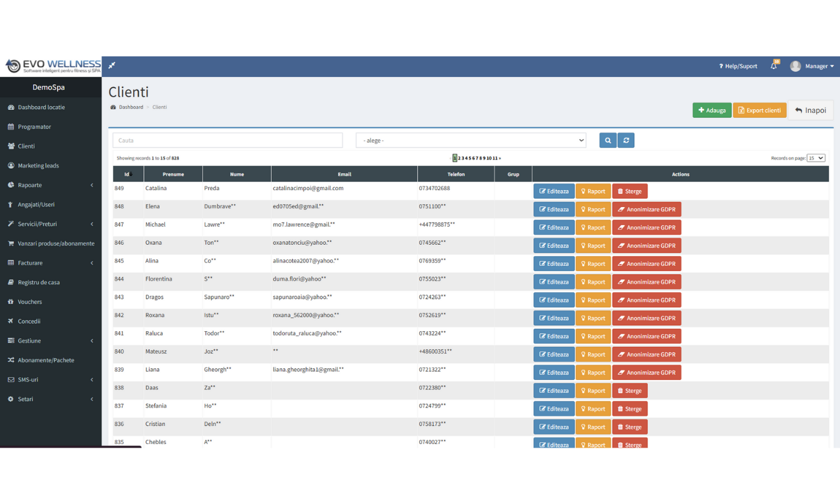Click the Manager user avatar

tap(795, 66)
